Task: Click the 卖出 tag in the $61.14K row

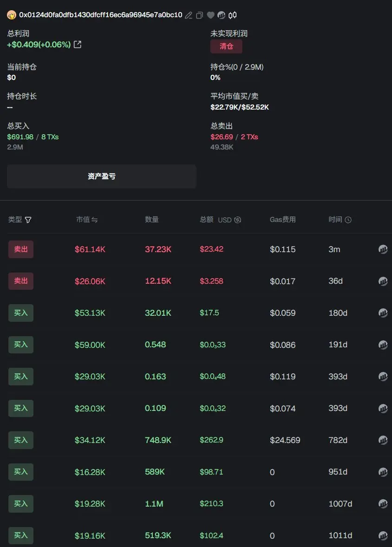Action: click(21, 249)
